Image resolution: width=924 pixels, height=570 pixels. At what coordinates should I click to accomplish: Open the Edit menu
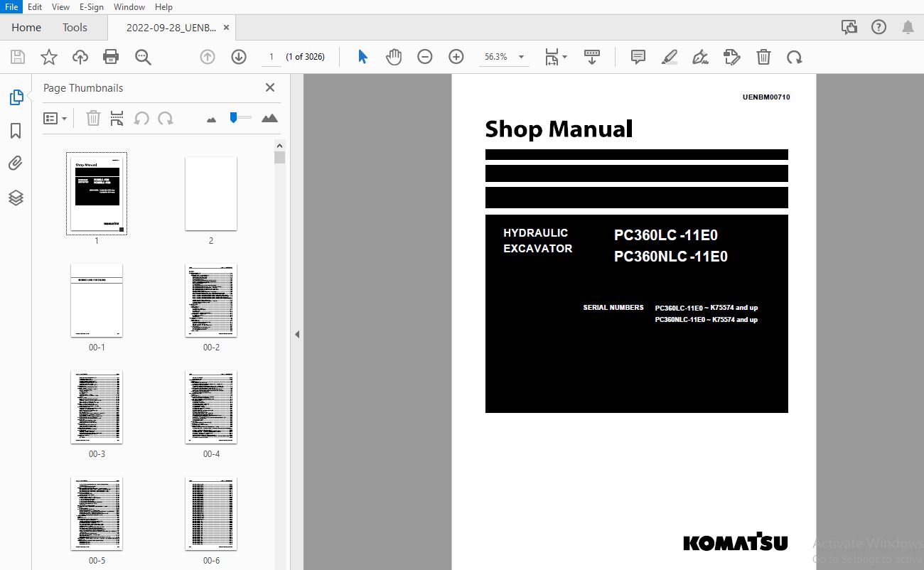tap(35, 7)
